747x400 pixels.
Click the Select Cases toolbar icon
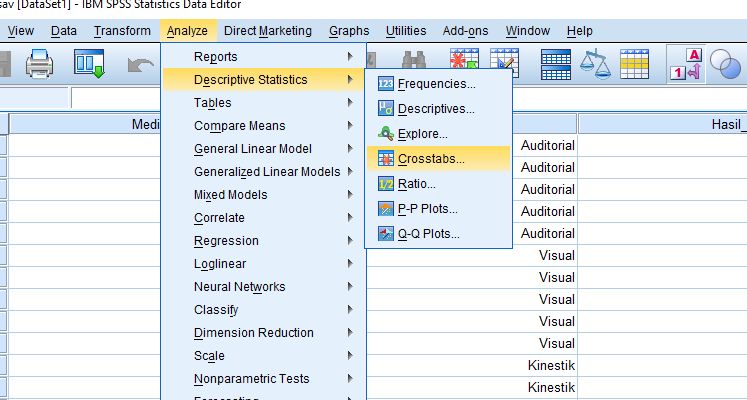(635, 66)
